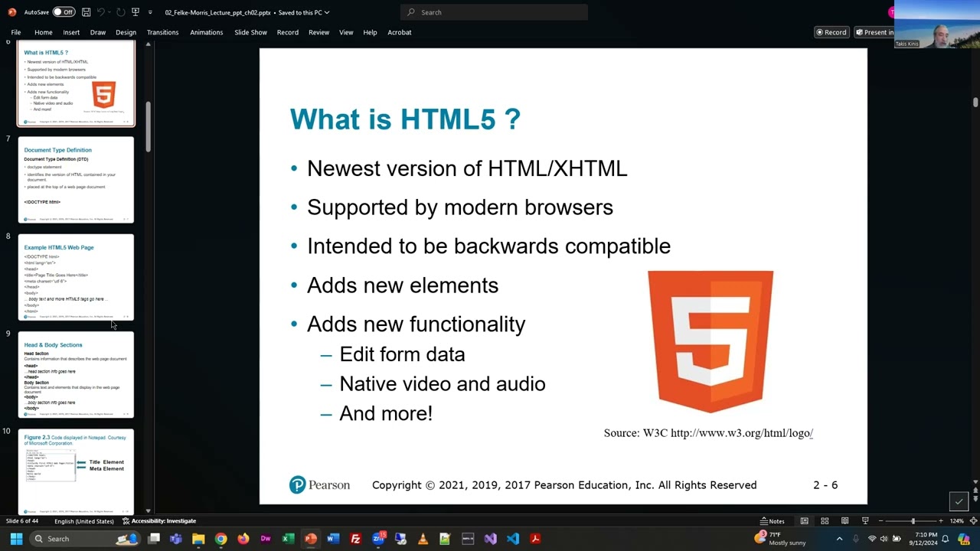
Task: Click the zoom slider handle
Action: tap(913, 521)
